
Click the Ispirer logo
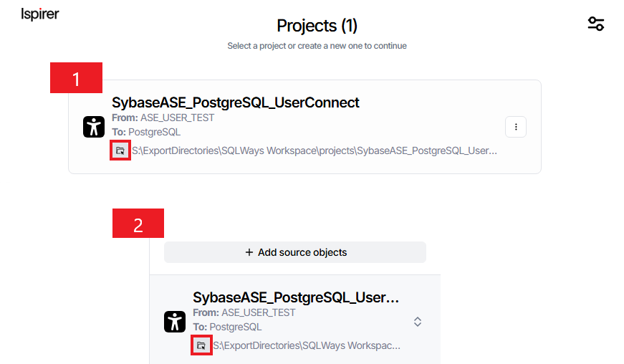tap(40, 14)
